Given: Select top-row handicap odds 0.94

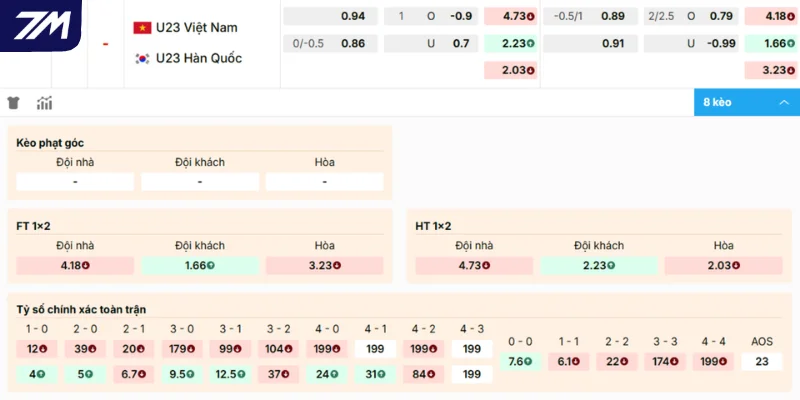Looking at the screenshot, I should pos(331,16).
